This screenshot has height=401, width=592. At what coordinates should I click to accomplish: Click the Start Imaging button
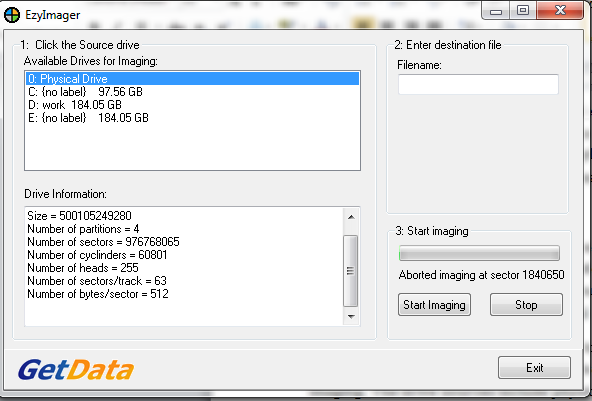tap(434, 304)
